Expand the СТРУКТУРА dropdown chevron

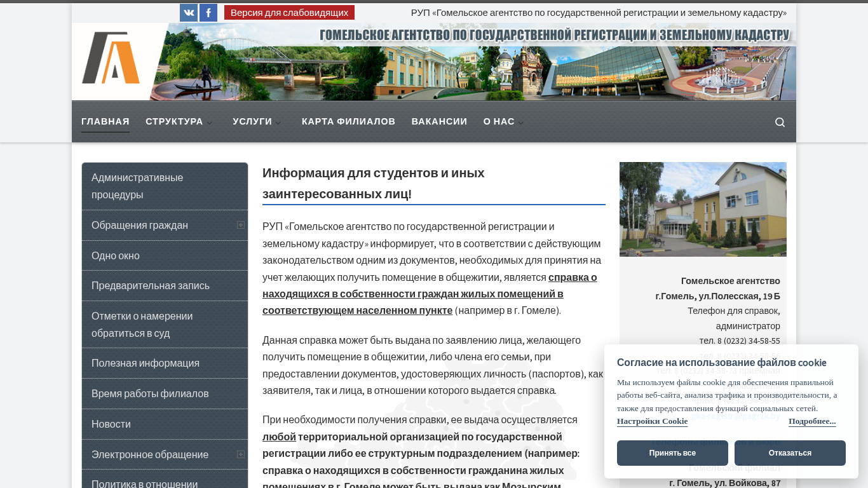210,123
